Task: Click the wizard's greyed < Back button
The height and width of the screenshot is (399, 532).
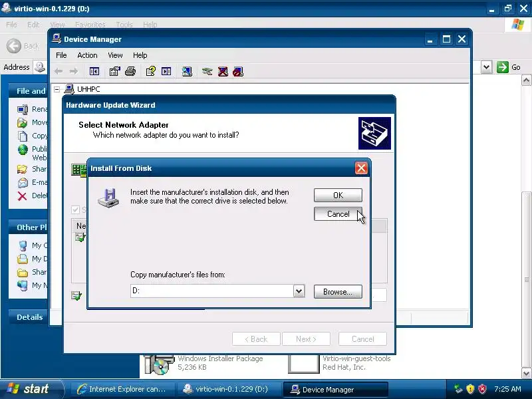Action: point(256,339)
